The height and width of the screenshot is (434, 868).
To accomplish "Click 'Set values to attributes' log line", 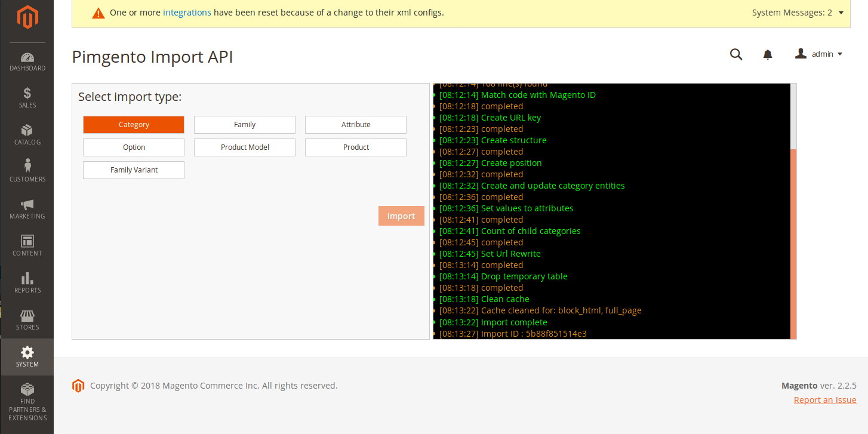I will (x=506, y=208).
